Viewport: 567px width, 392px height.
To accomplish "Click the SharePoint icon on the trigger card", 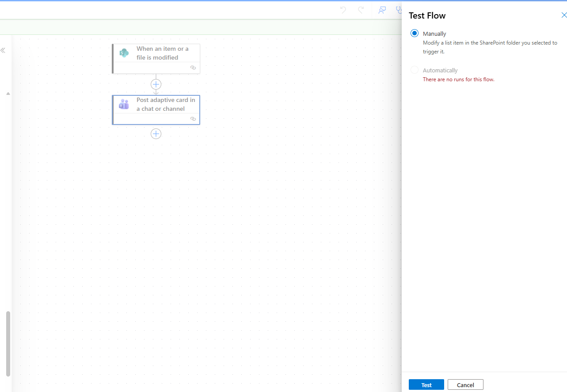I will [124, 53].
